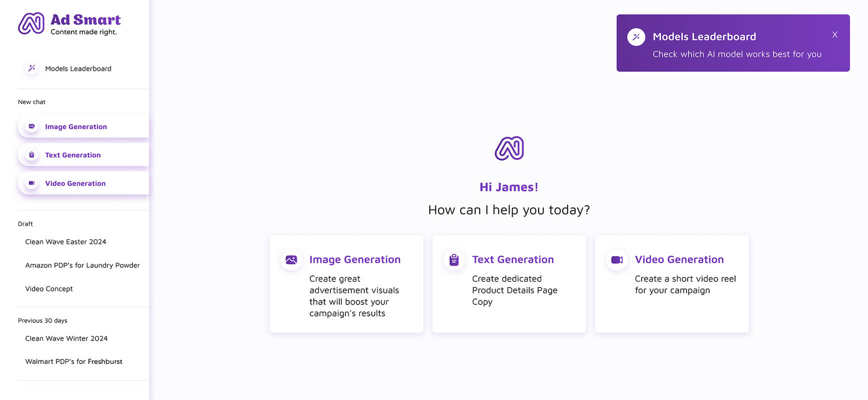Click the Image Generation card title
This screenshot has height=400, width=868.
tap(355, 259)
